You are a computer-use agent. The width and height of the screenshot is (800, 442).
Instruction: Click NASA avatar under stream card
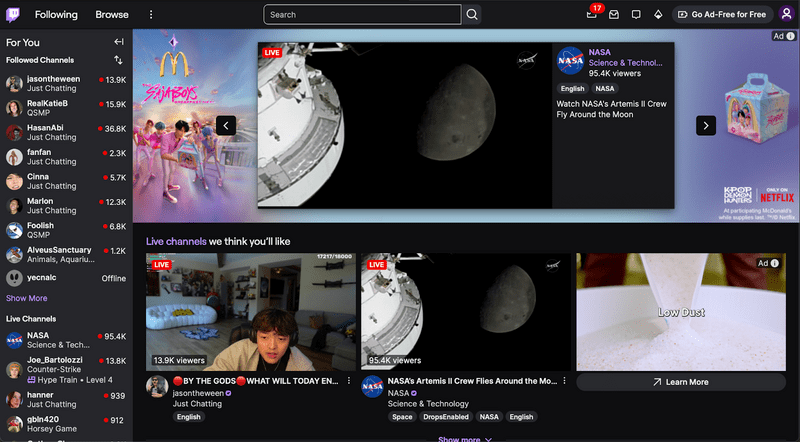click(372, 386)
